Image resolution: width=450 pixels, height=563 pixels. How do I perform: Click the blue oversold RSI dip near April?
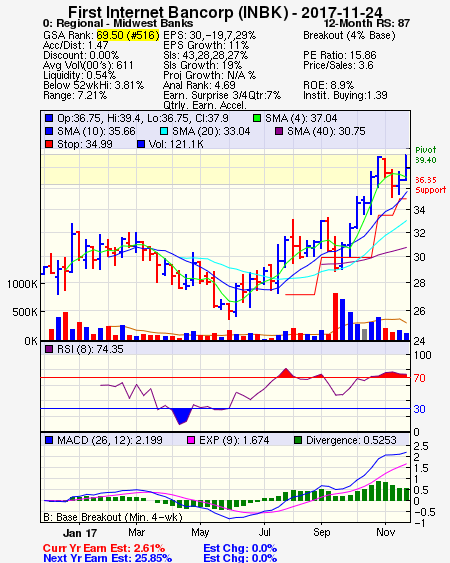click(x=181, y=417)
